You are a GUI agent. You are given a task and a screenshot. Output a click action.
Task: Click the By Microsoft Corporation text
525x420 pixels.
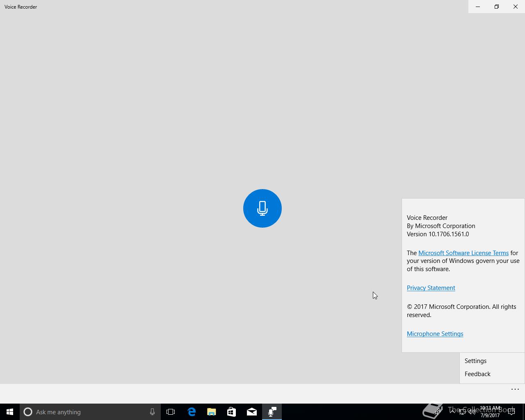(x=441, y=226)
